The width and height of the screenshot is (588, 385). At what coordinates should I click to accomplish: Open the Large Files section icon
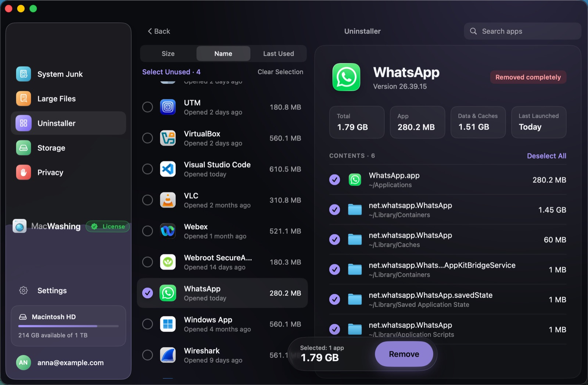point(24,99)
